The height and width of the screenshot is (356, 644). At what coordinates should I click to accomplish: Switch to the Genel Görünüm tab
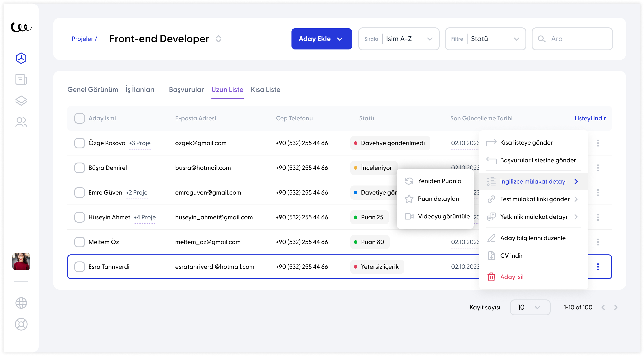pos(92,90)
